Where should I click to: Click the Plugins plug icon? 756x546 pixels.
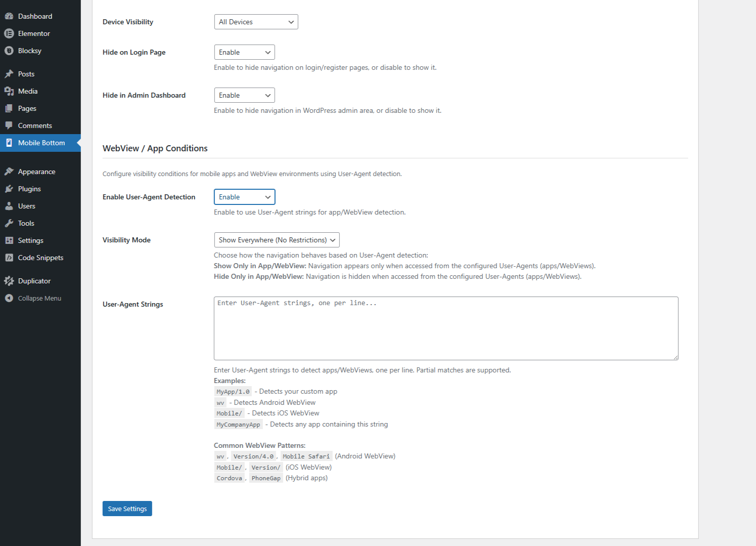tap(9, 189)
